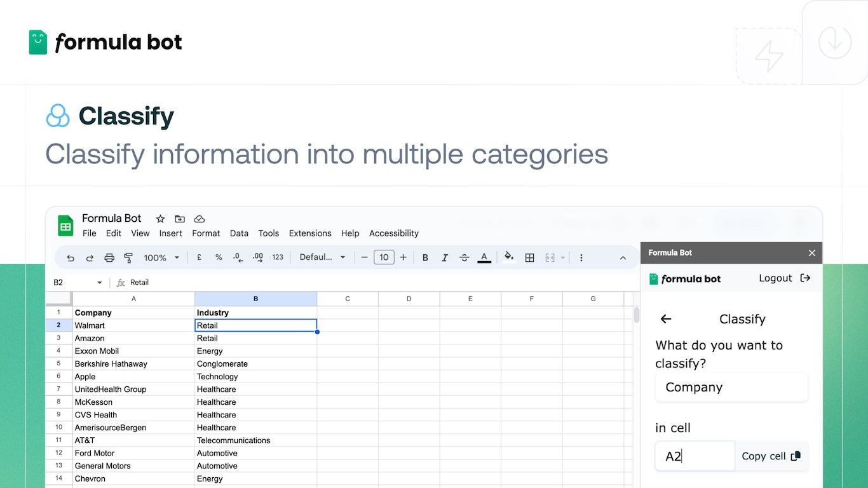Close the Formula Bot sidebar
The height and width of the screenshot is (488, 868).
[x=811, y=253]
